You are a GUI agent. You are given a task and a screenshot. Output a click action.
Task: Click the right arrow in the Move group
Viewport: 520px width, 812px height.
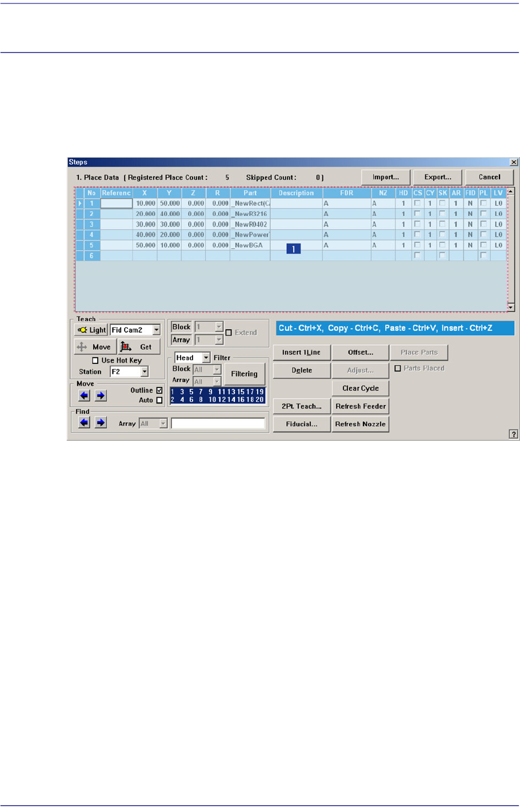[101, 395]
